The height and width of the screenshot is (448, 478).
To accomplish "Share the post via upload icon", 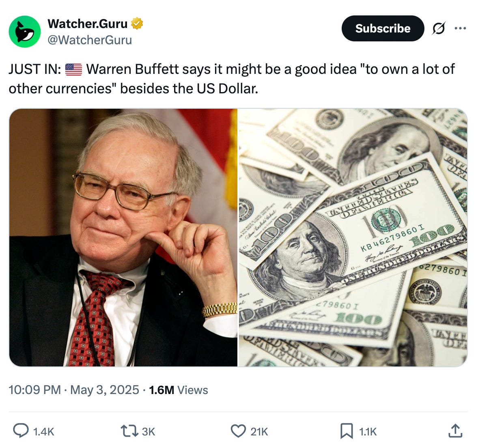I will [455, 431].
